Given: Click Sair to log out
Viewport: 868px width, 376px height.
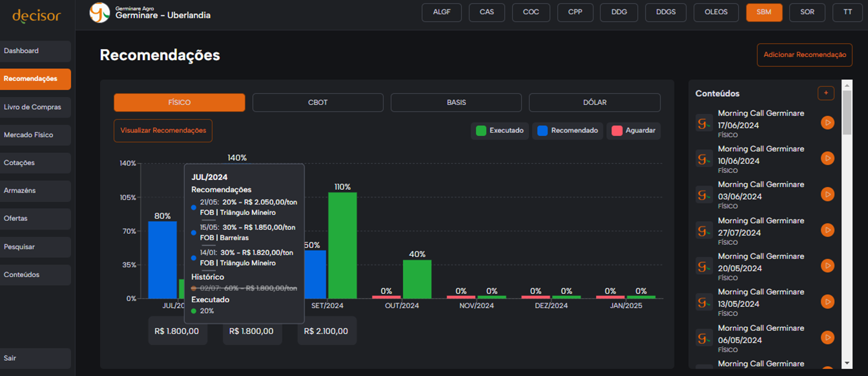Looking at the screenshot, I should (36, 358).
